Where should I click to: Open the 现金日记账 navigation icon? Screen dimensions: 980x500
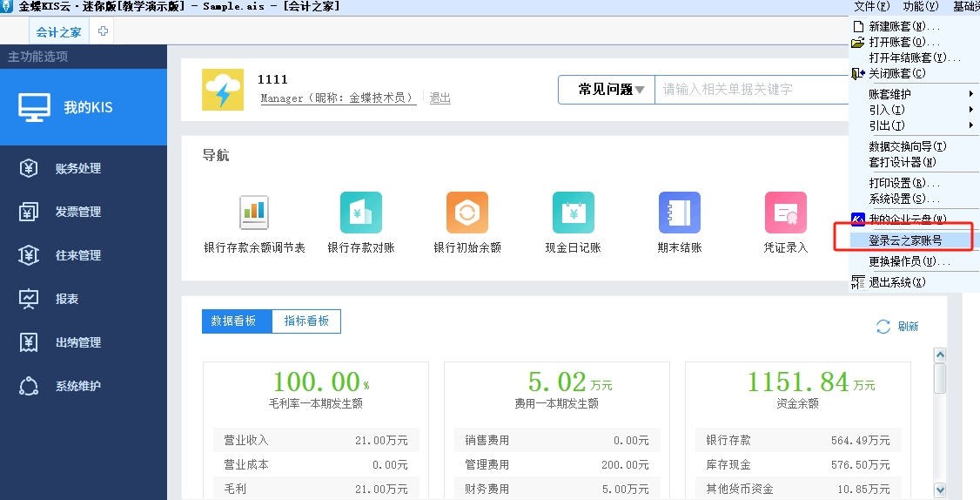click(574, 213)
